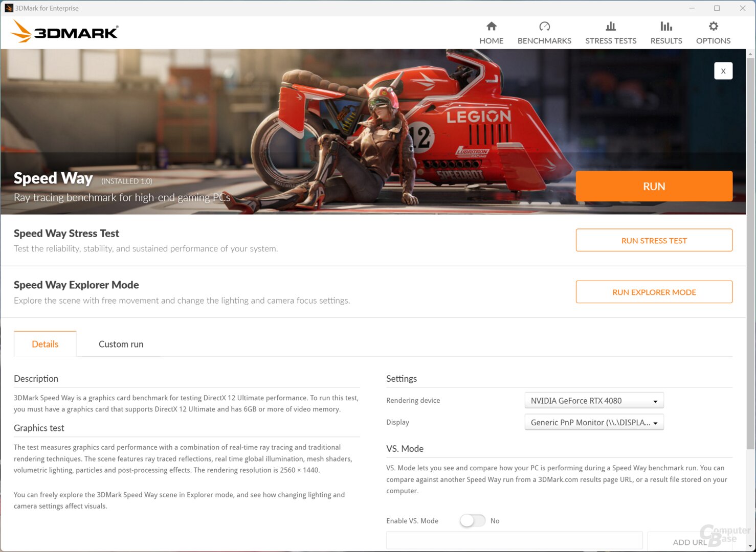Select the RESULTS menu label

(666, 41)
